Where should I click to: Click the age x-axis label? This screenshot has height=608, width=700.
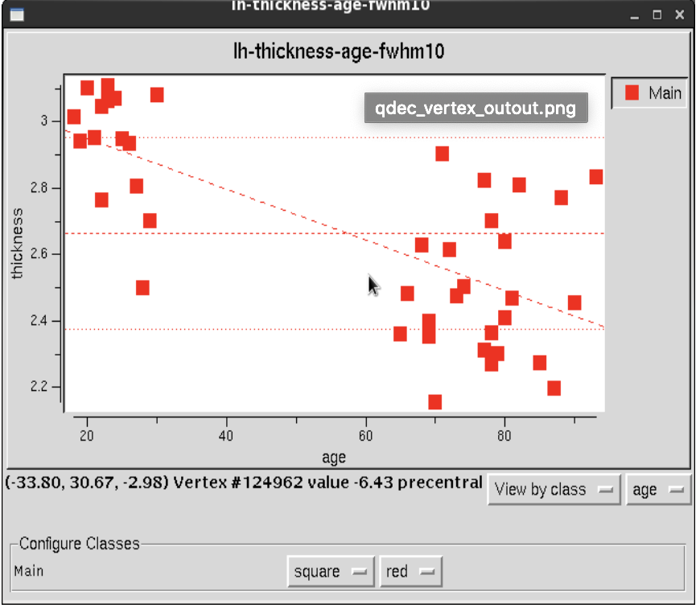pyautogui.click(x=333, y=457)
